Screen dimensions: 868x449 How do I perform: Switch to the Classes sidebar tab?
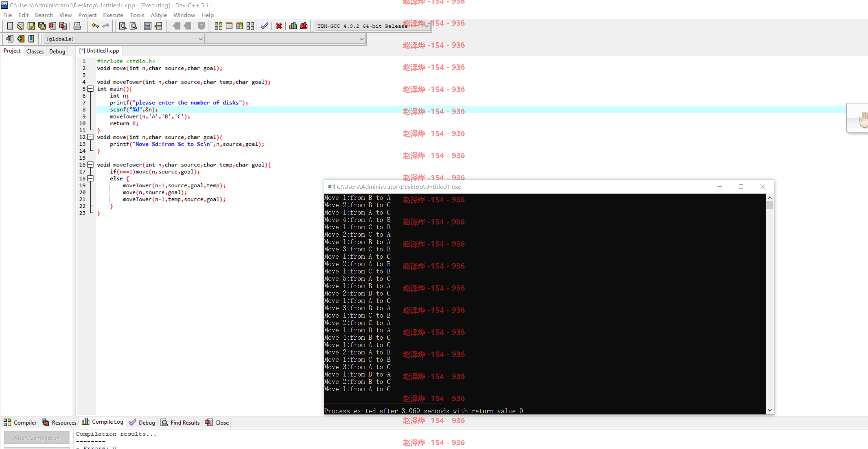[x=35, y=52]
